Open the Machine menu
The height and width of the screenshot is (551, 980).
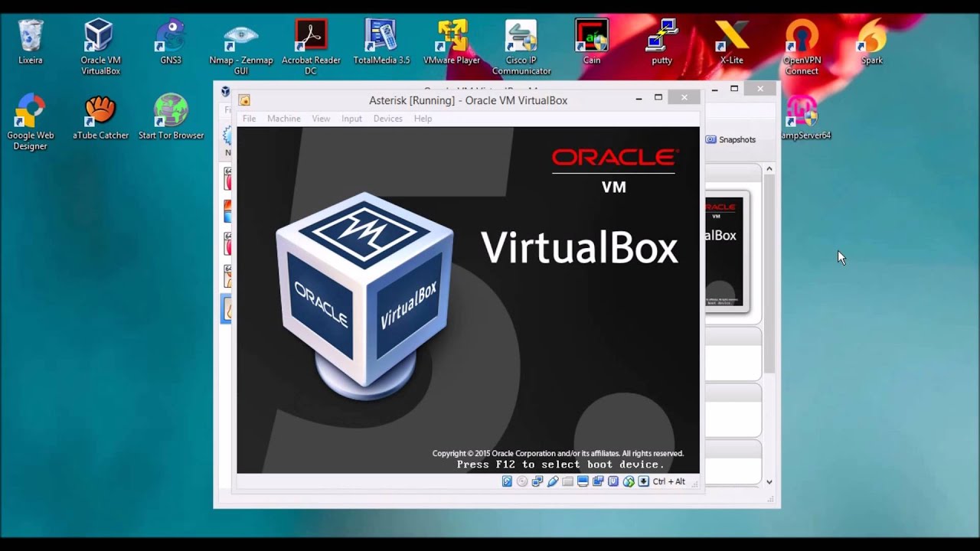coord(284,119)
